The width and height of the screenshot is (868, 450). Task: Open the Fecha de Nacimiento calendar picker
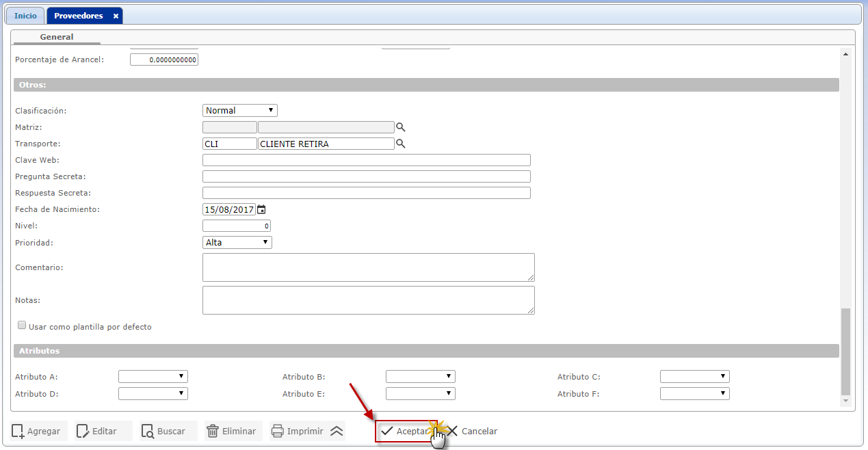pos(261,209)
